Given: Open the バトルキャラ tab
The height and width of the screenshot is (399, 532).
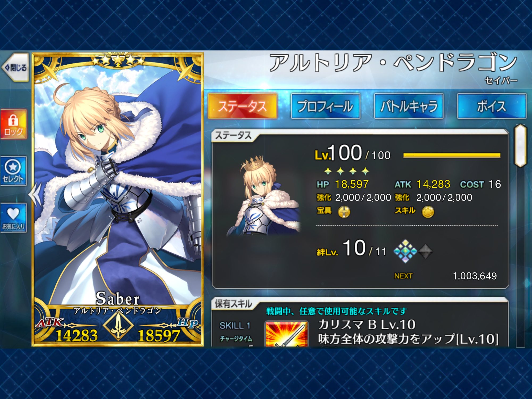Looking at the screenshot, I should coord(409,106).
